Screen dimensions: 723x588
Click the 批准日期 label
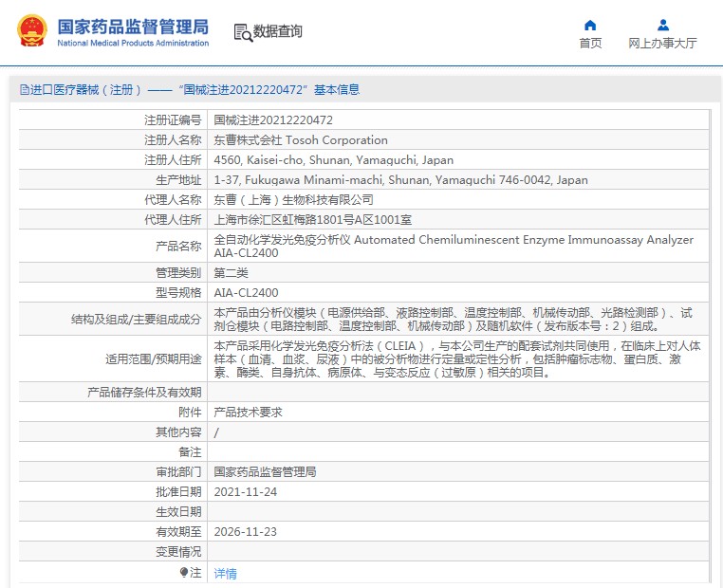pyautogui.click(x=178, y=491)
